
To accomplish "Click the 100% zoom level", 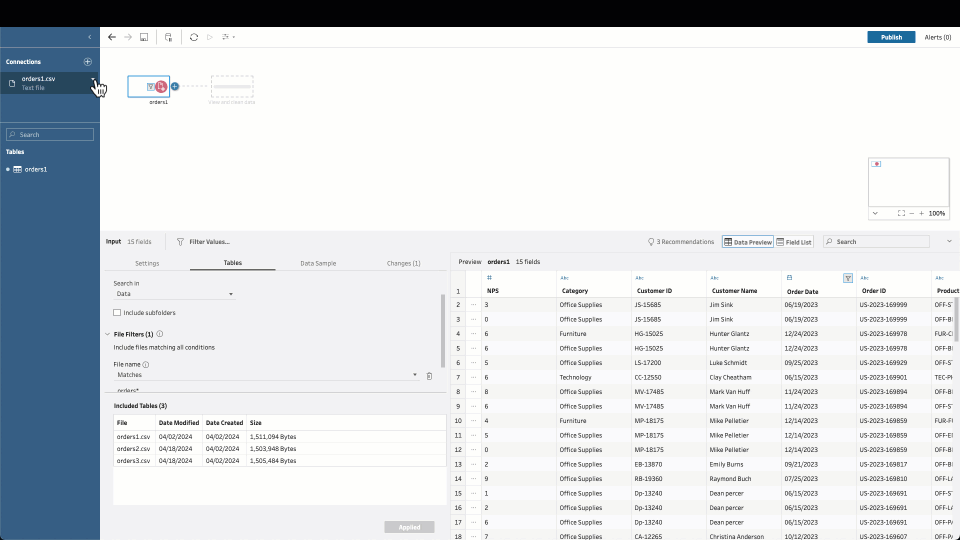I will click(x=937, y=213).
